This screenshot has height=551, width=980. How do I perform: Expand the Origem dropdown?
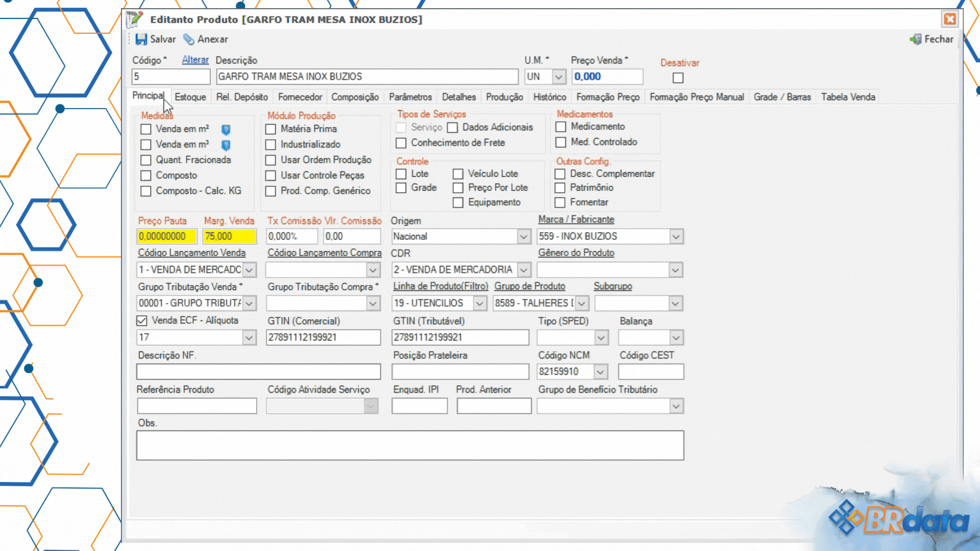(x=523, y=237)
